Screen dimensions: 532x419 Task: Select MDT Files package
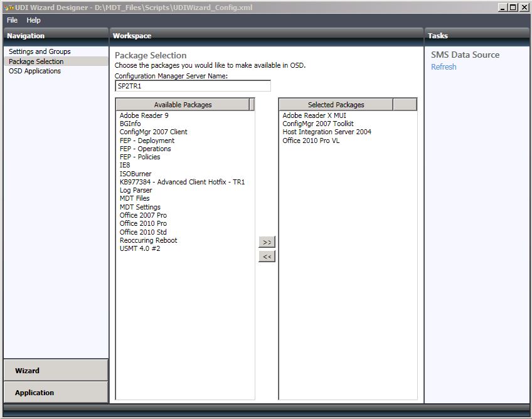[x=134, y=198]
